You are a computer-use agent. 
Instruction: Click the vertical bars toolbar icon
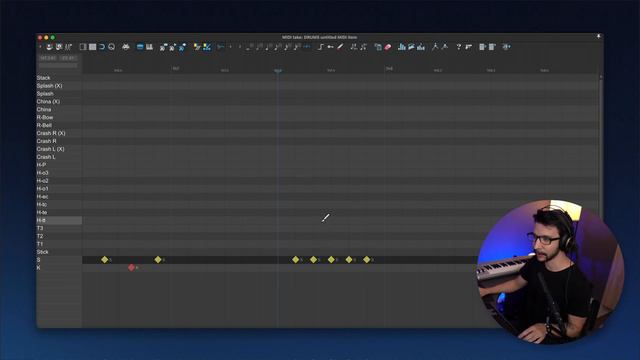[69, 47]
